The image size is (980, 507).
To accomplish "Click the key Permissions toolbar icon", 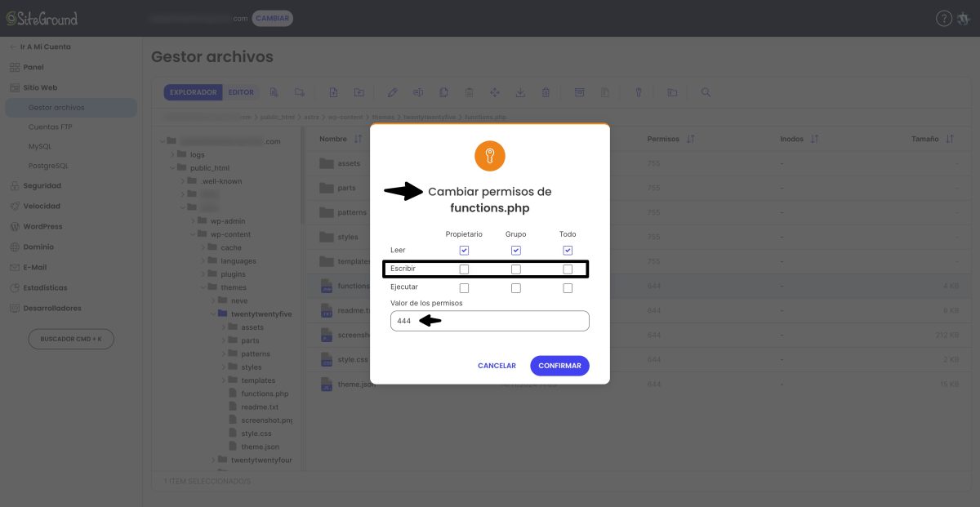I will pyautogui.click(x=639, y=92).
